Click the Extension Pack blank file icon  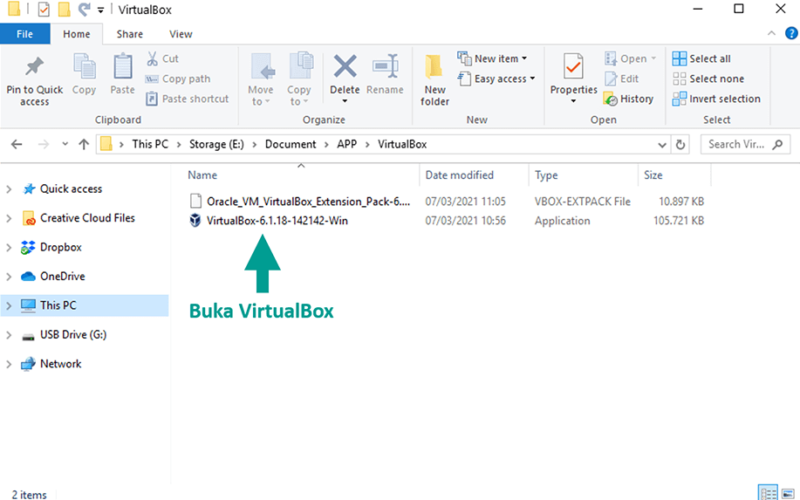[195, 201]
